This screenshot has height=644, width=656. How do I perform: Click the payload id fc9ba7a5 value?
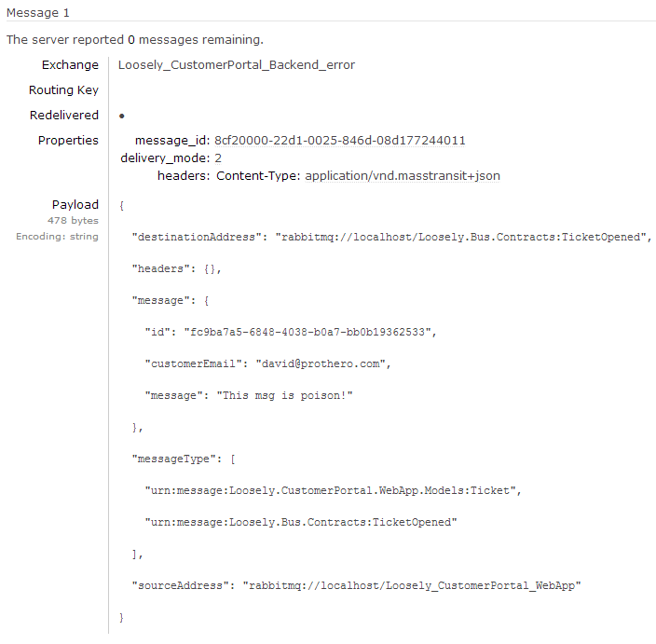coord(307,333)
